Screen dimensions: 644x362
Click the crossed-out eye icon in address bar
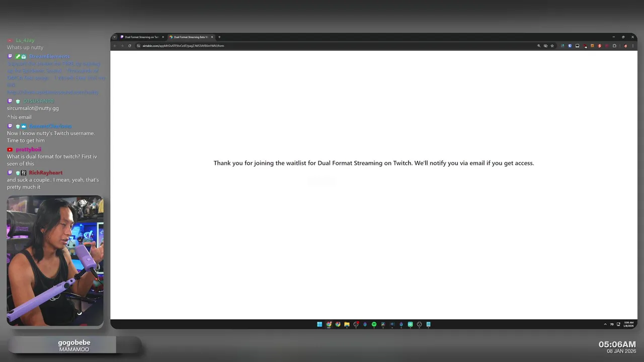545,46
